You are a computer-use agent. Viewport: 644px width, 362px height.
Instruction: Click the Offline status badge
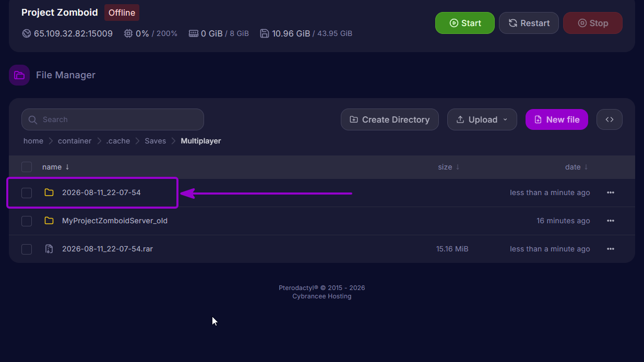point(122,13)
